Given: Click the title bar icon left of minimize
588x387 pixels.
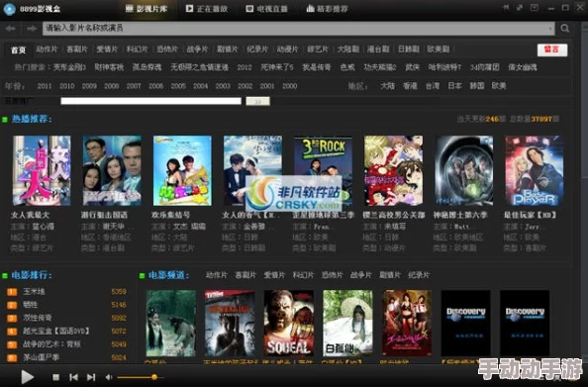Looking at the screenshot, I should coord(535,8).
